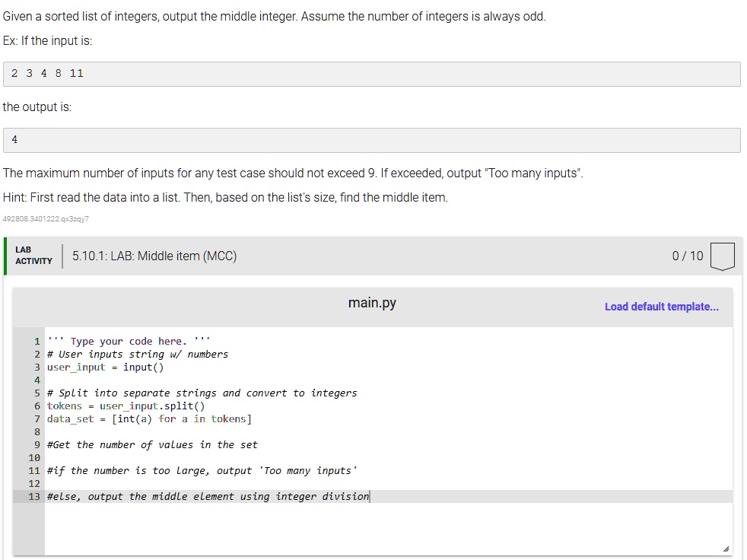This screenshot has height=560, width=747.
Task: Click the sample output box showing 4
Action: pyautogui.click(x=371, y=140)
